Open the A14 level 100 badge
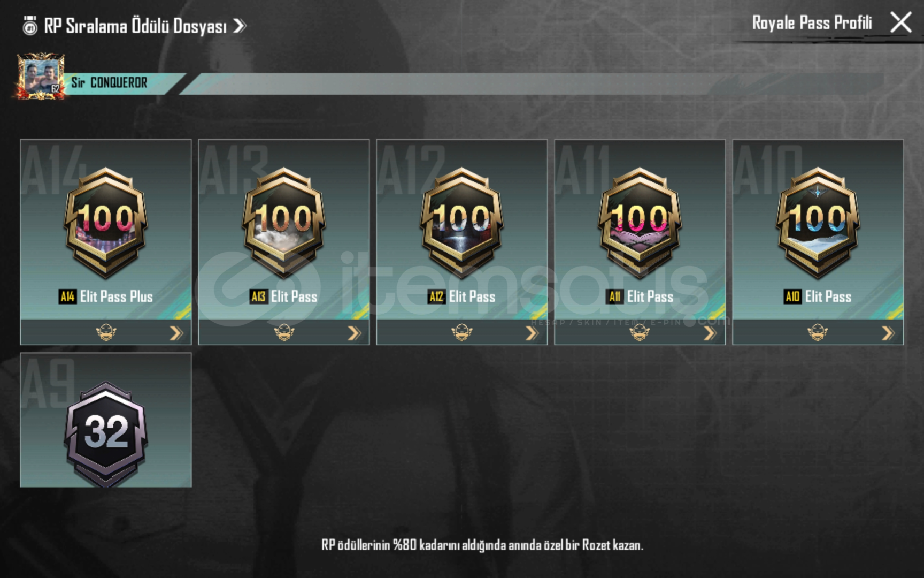 (106, 223)
